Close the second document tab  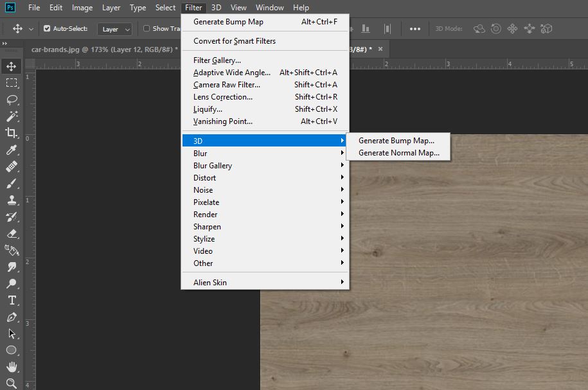(380, 49)
